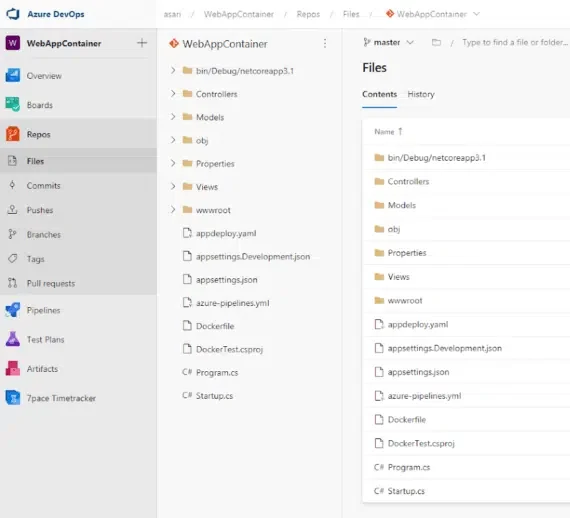Select azure-pipelines.yml in the tree
Screen dimensions: 570x518
click(233, 303)
